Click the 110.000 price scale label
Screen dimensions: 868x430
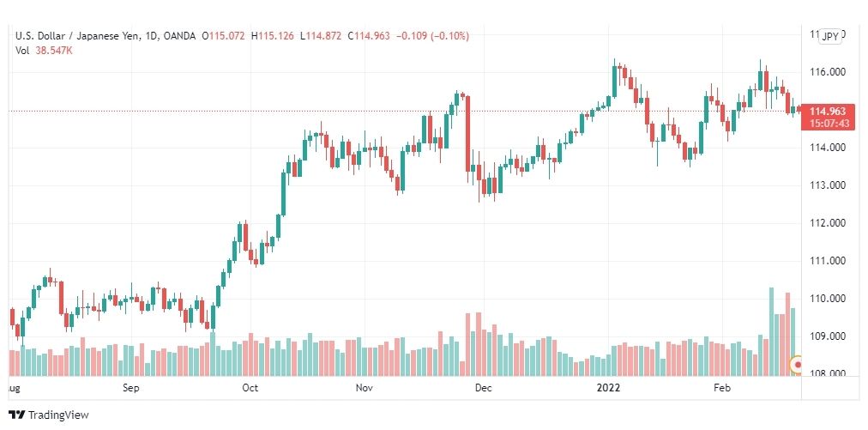point(829,299)
